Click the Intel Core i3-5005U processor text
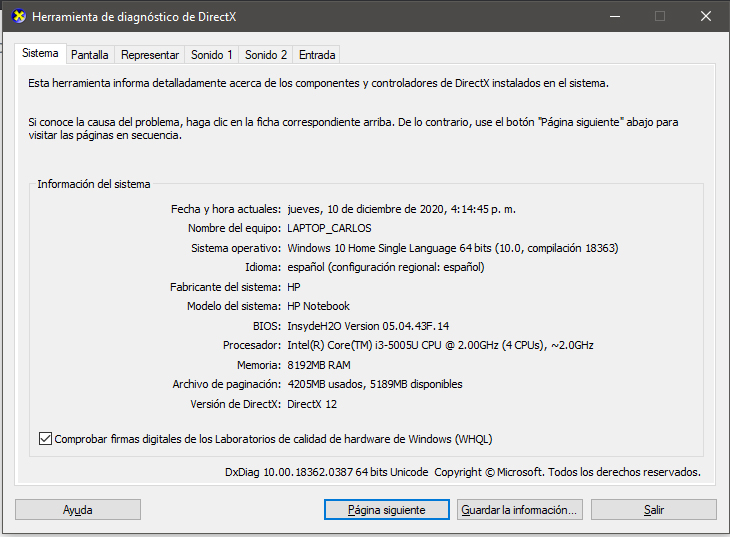Viewport: 730px width, 537px height. point(440,345)
